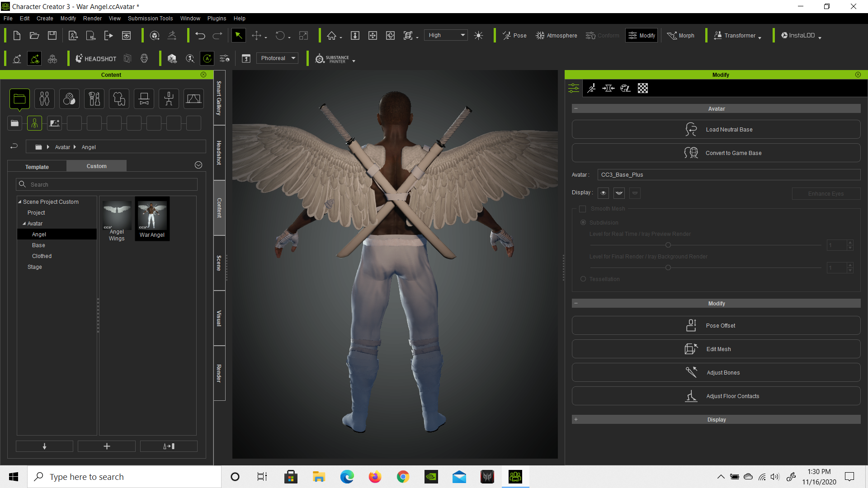Close the Content panel
This screenshot has height=488, width=868.
pos(203,75)
